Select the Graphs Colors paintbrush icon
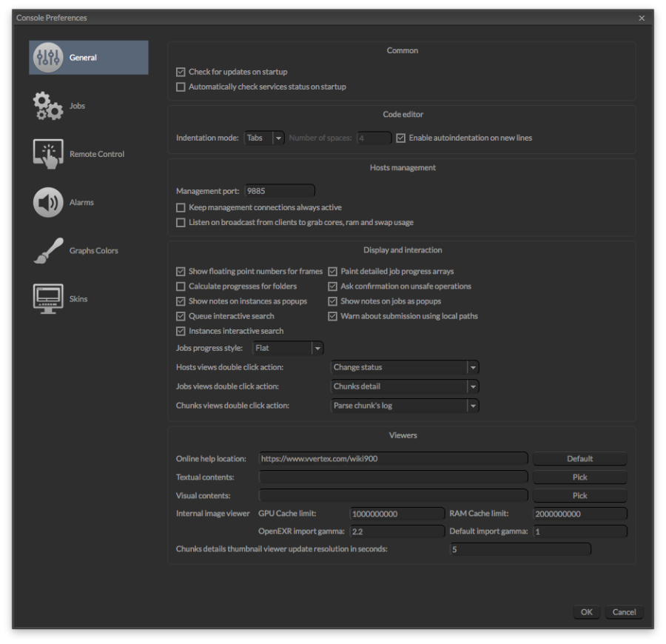 47,249
